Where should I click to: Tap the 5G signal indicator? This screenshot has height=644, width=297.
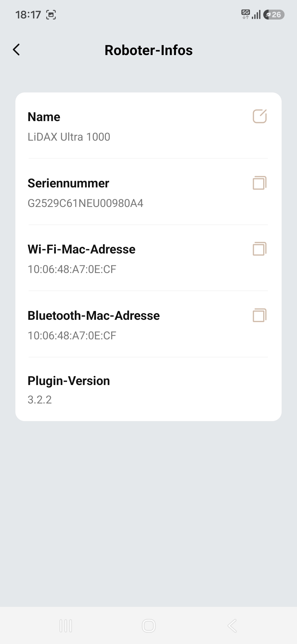pos(246,14)
